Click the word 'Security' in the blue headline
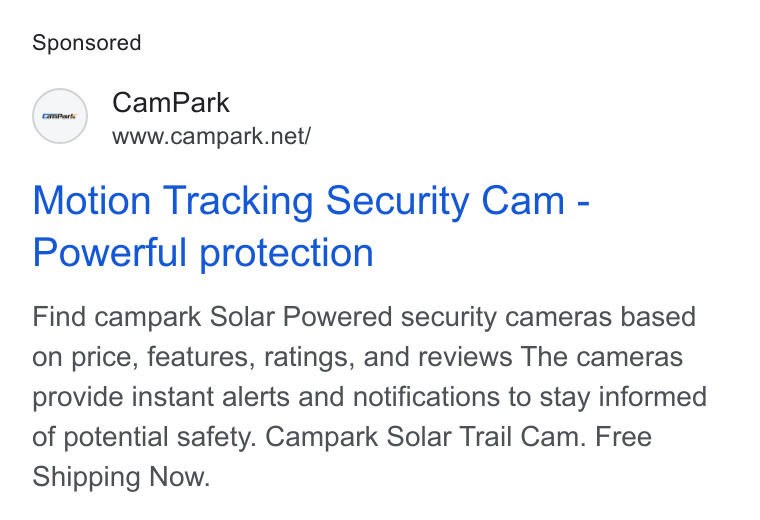This screenshot has width=760, height=520. coord(397,201)
